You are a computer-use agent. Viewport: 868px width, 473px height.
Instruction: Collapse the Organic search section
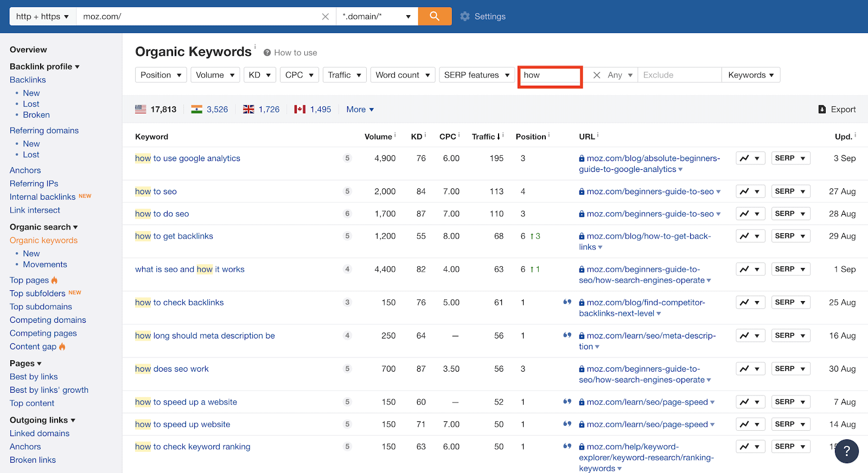43,227
